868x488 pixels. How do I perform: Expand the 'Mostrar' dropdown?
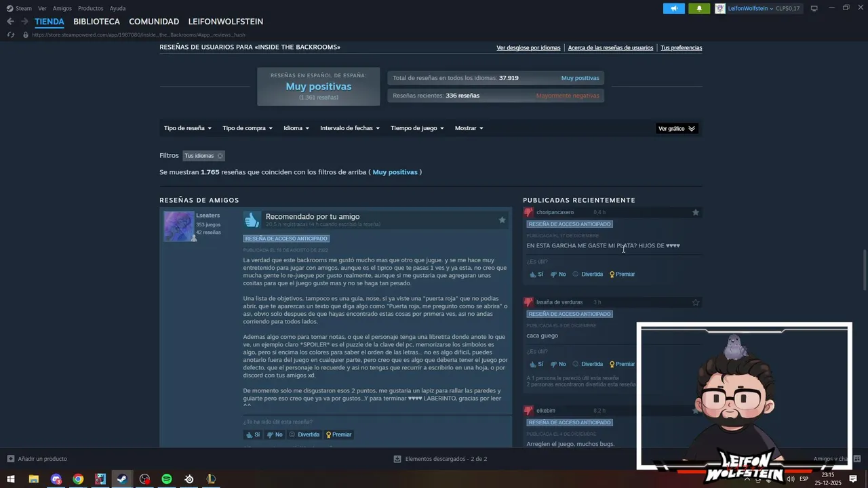[x=469, y=128]
